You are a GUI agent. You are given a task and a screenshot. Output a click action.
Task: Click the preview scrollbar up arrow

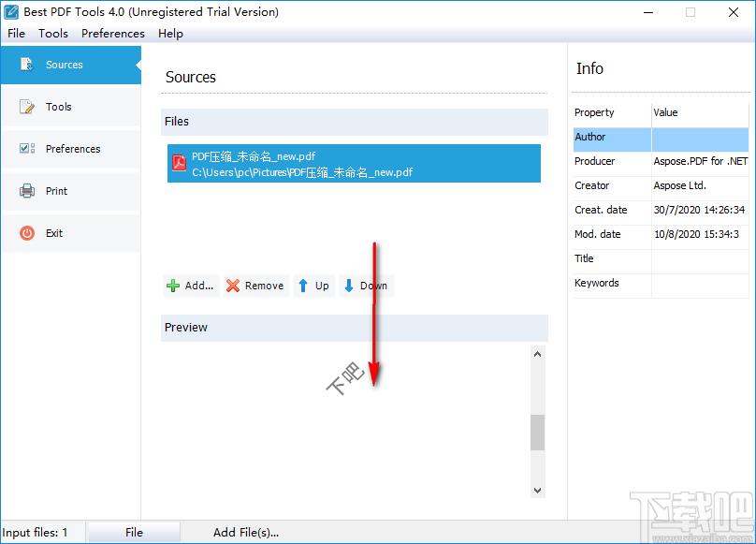tap(538, 354)
